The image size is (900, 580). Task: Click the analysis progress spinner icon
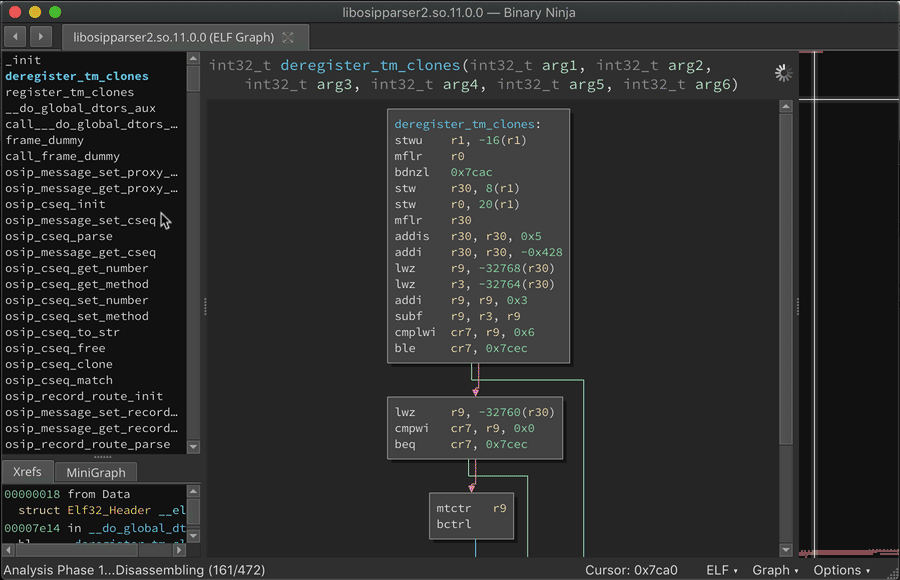tap(783, 73)
